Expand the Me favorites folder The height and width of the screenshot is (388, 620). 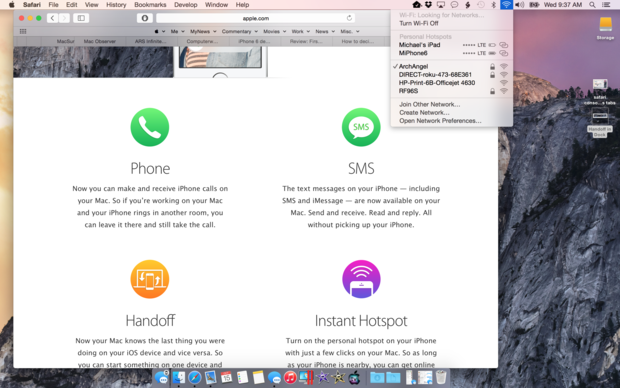coord(178,31)
